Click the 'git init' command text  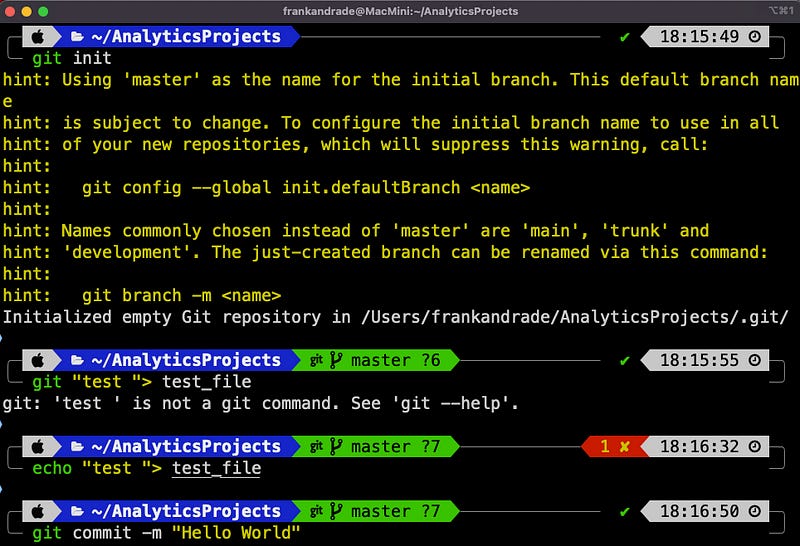[72, 58]
